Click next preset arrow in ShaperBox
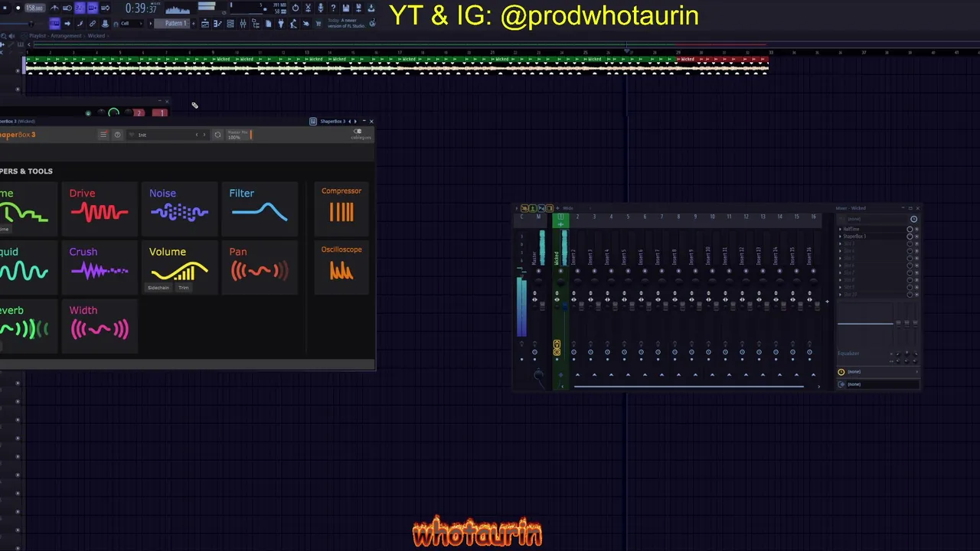Viewport: 980px width, 551px height. [x=204, y=135]
